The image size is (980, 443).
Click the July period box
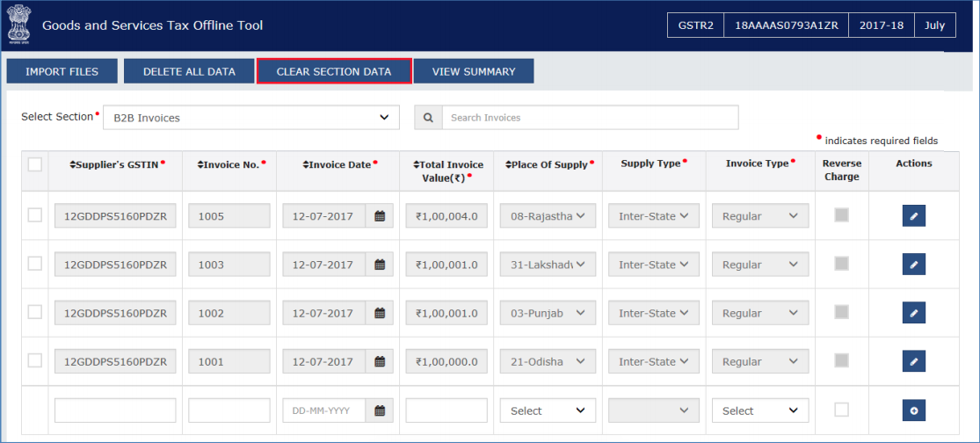[x=935, y=25]
